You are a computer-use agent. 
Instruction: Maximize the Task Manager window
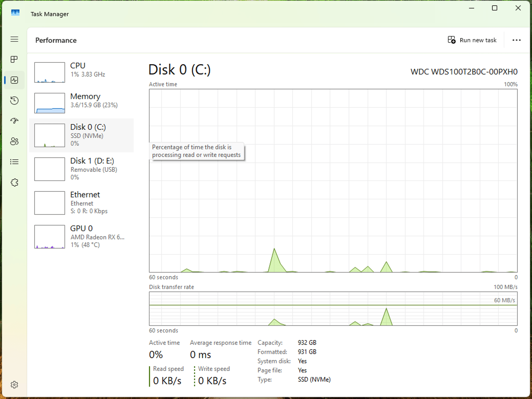coord(495,8)
